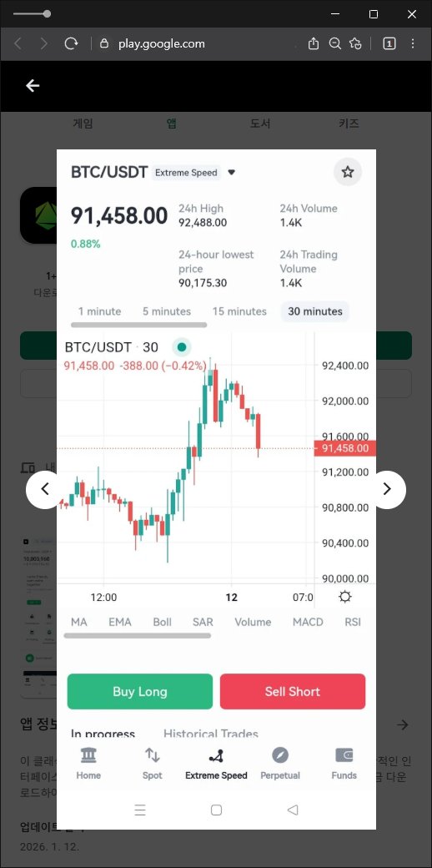Image resolution: width=432 pixels, height=868 pixels.
Task: Click the play.google.com address bar
Action: click(x=162, y=43)
